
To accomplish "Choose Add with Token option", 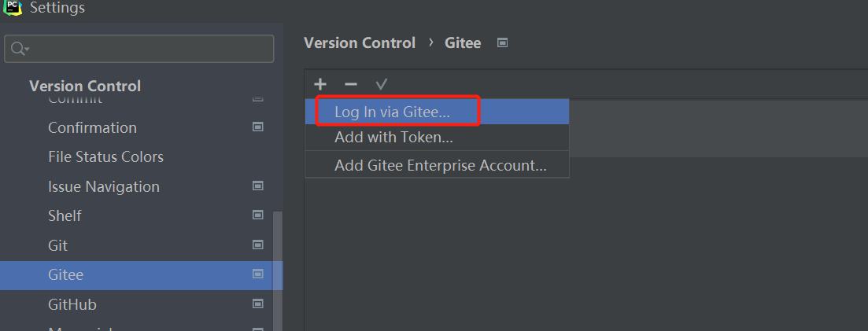I will 393,138.
